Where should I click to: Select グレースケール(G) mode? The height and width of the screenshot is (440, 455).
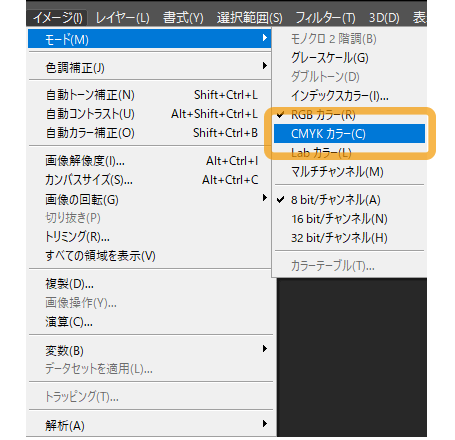coord(349,58)
